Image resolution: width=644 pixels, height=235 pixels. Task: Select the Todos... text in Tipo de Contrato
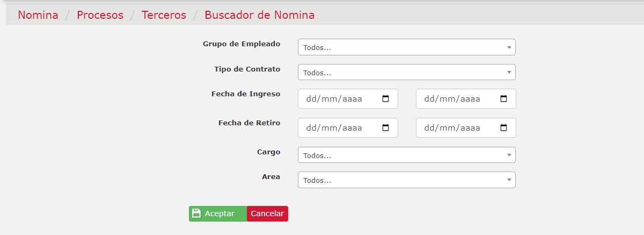317,73
